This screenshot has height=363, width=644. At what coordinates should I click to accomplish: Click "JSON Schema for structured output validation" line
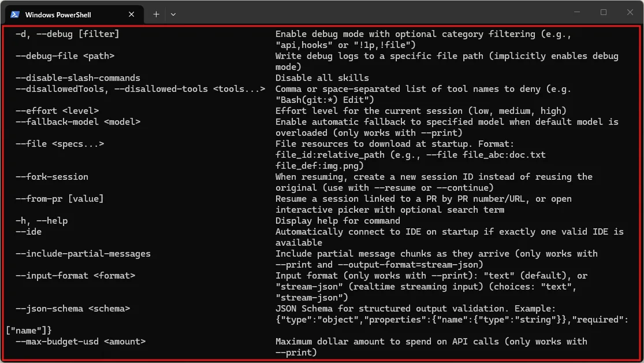coord(416,309)
